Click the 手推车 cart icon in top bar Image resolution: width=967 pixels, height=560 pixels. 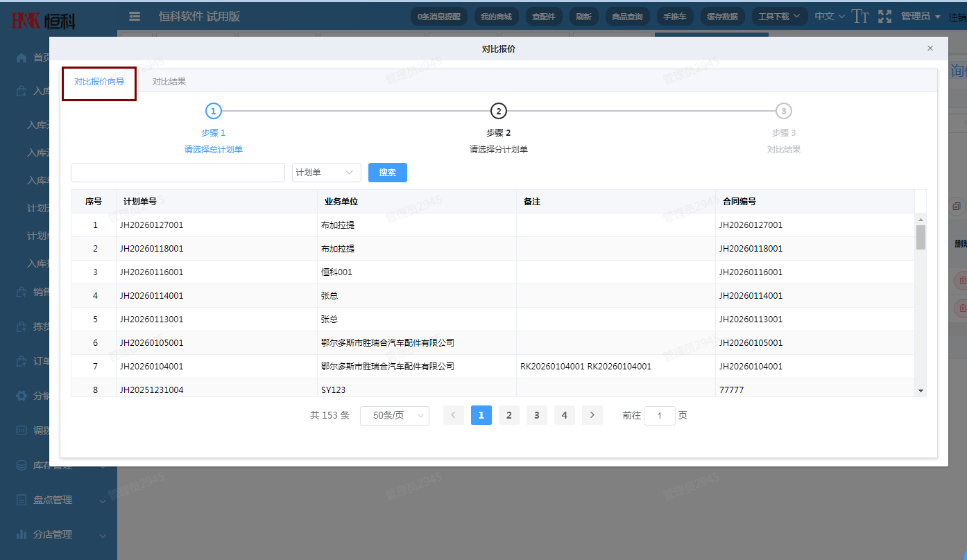pos(675,15)
